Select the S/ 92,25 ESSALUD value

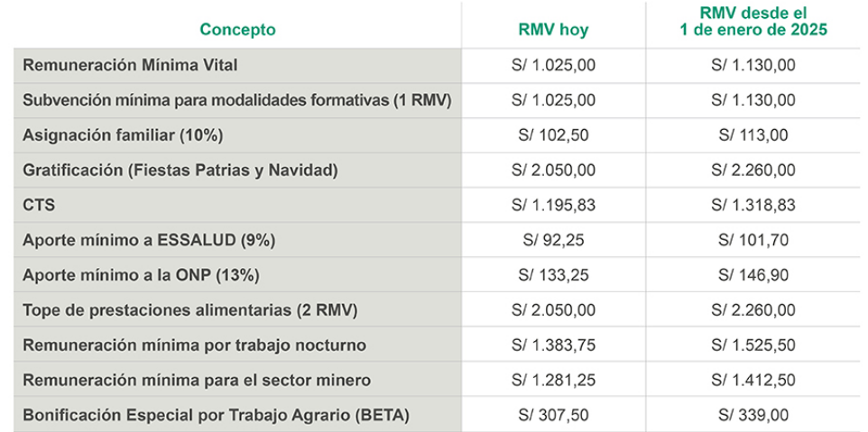(553, 240)
